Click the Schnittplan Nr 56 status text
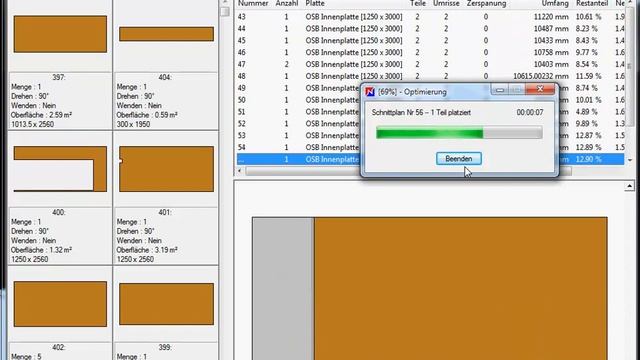The width and height of the screenshot is (640, 360). (421, 113)
